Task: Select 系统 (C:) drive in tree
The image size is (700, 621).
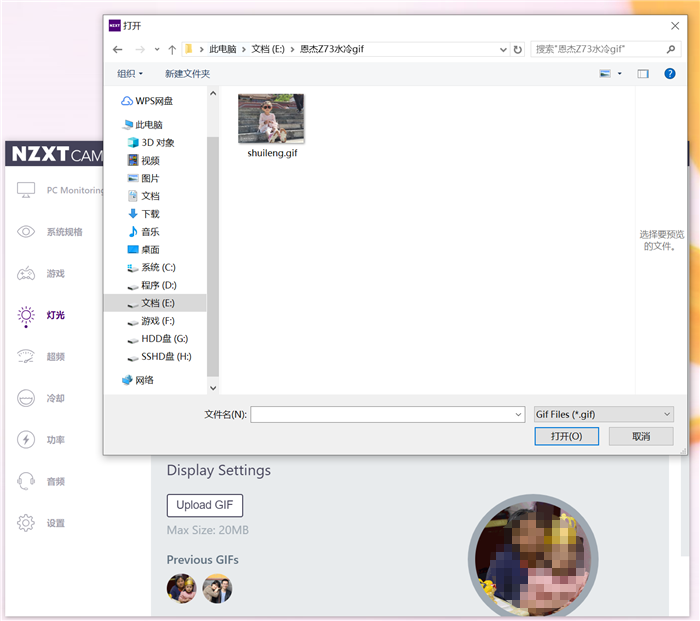Action: (158, 268)
